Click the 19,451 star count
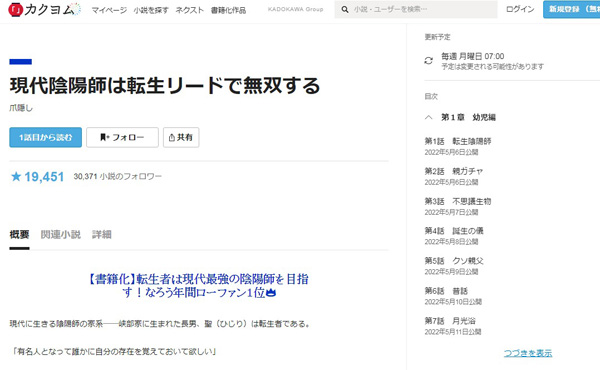600x370 pixels. (44, 176)
